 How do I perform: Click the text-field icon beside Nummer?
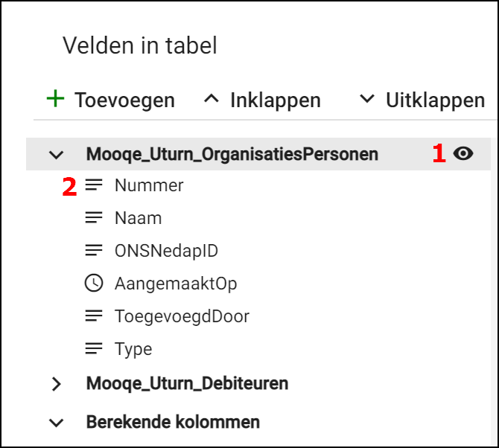(x=94, y=185)
